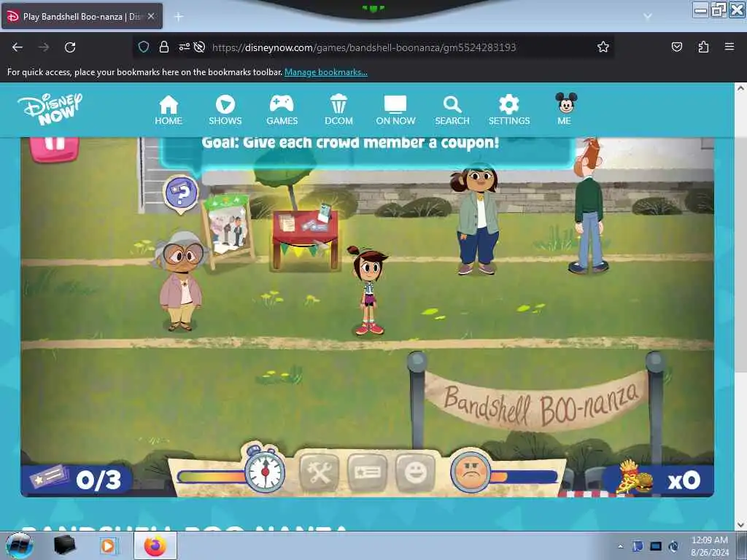Click the tall man in green sweater
This screenshot has height=560, width=747.
[x=589, y=206]
